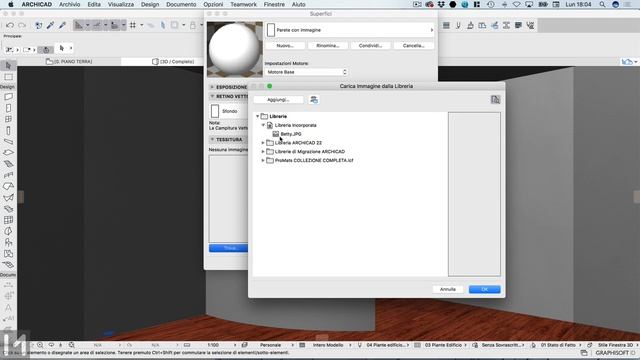
Task: Open the Parete con Immagine surface popup
Action: pos(350,30)
